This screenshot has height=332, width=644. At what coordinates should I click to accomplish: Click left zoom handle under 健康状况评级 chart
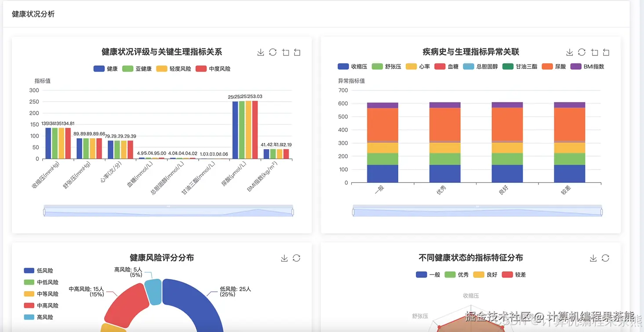44,212
